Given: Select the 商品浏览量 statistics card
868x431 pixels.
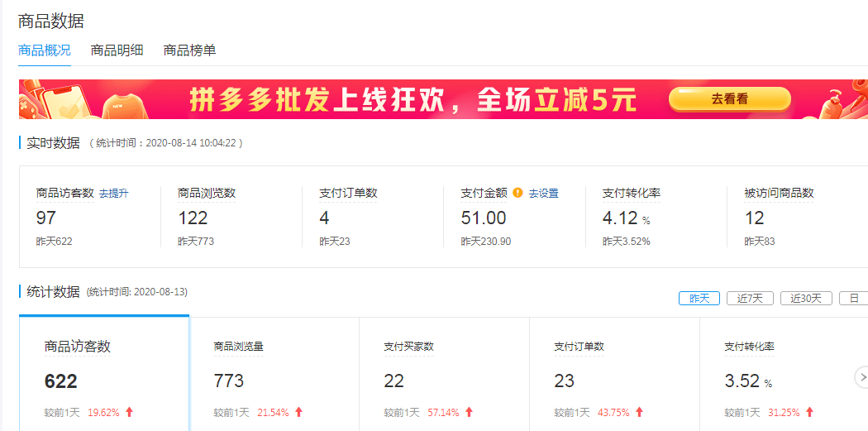Looking at the screenshot, I should (x=274, y=372).
